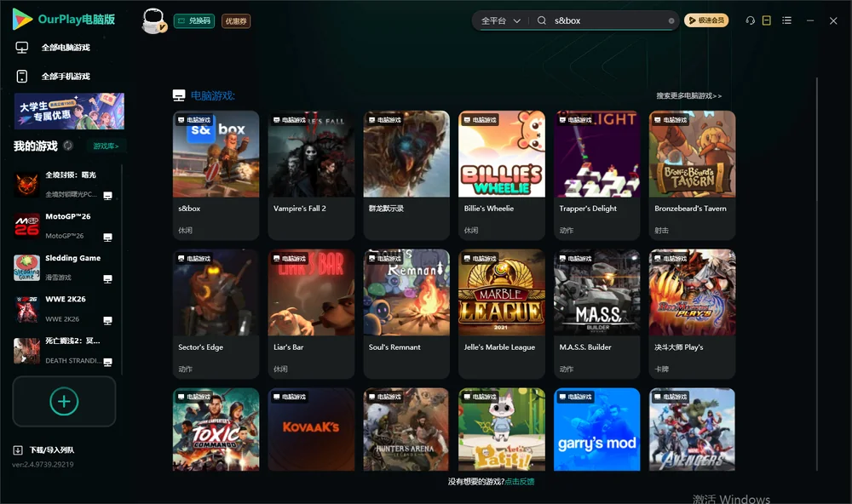Click the download queue arrow icon
This screenshot has height=504, width=852.
tap(17, 450)
